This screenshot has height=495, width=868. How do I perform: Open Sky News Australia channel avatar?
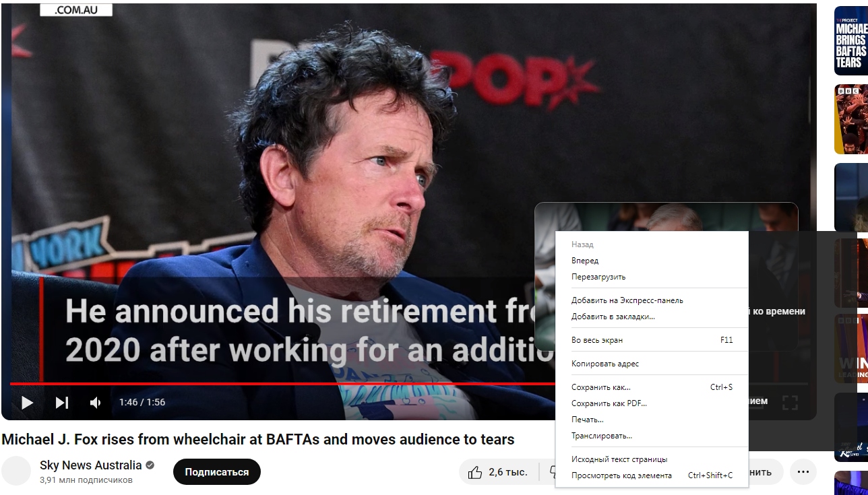(16, 471)
